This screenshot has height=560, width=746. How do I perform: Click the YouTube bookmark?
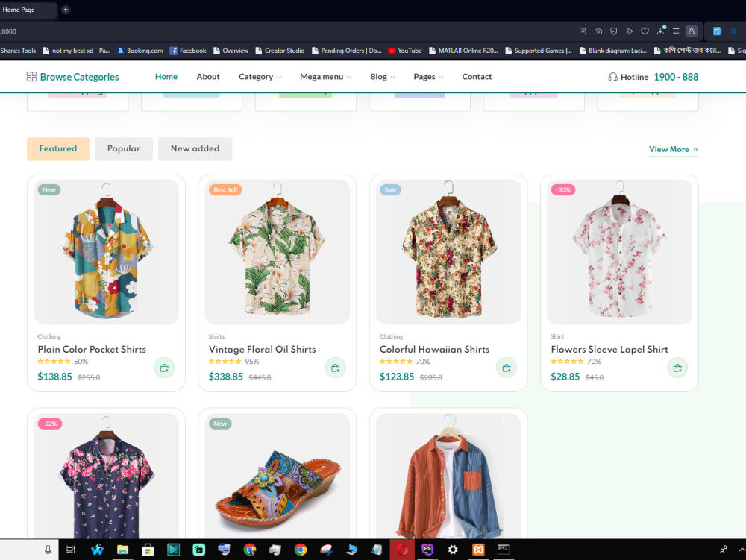(x=405, y=51)
